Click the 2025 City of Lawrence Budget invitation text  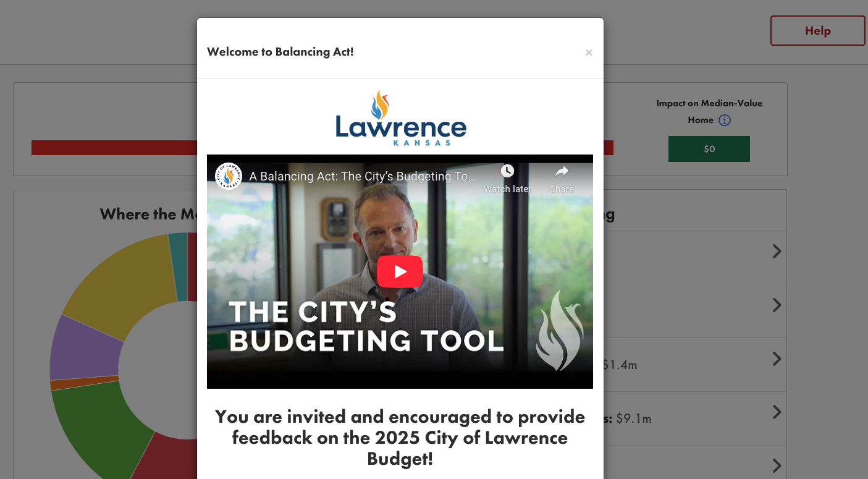[x=400, y=438]
